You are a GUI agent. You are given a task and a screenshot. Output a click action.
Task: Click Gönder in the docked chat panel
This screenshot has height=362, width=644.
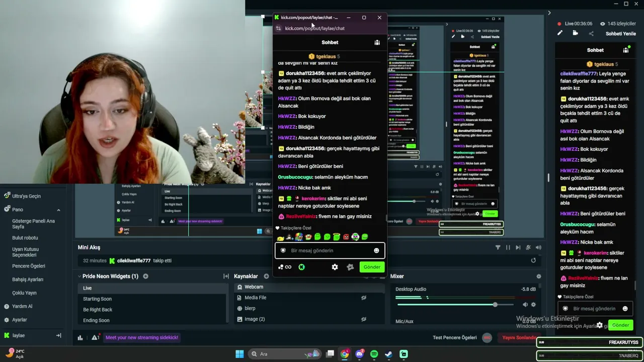(620, 325)
